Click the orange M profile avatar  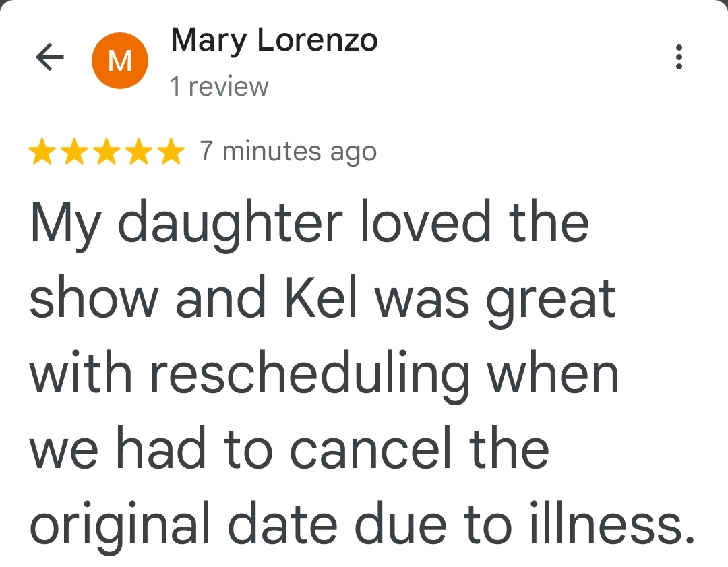(x=120, y=61)
